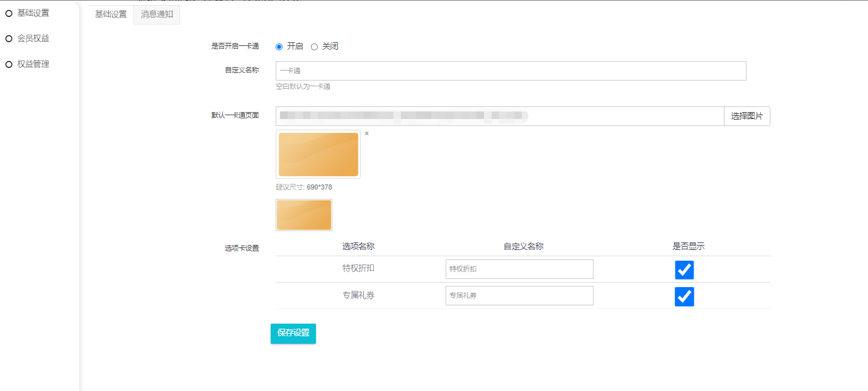Open 会员权益 in the sidebar
868x391 pixels.
(33, 38)
